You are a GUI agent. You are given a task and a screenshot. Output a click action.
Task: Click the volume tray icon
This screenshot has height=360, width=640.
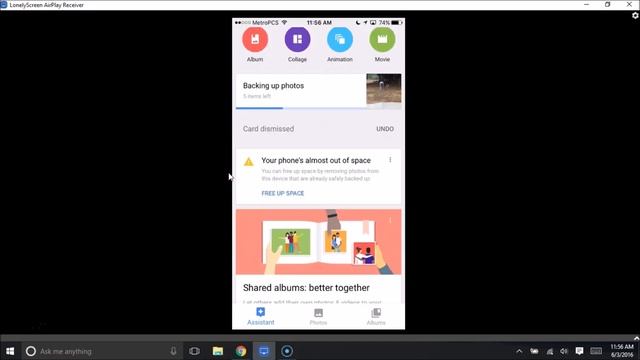(564, 351)
